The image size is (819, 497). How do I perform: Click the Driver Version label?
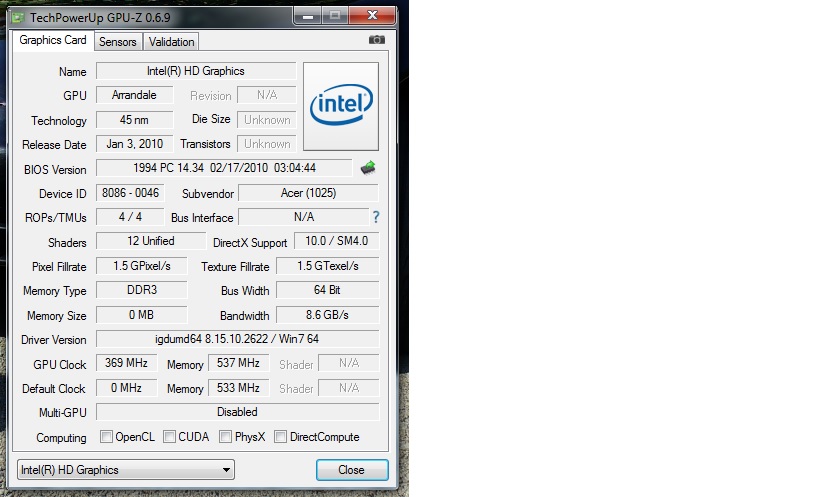coord(54,340)
